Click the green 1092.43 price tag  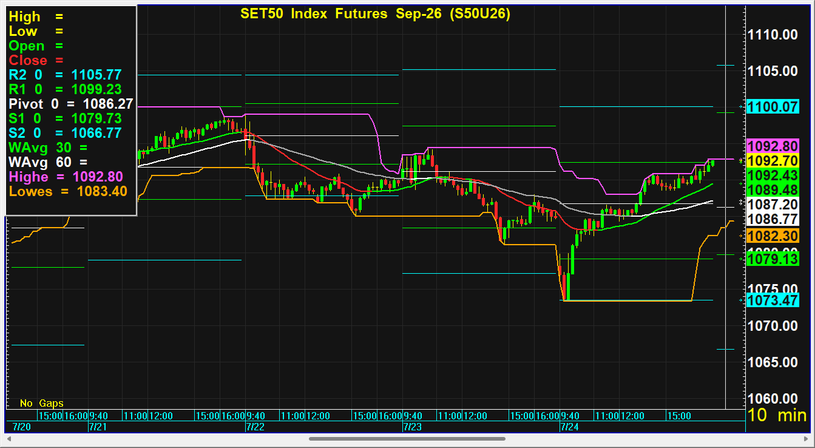click(x=772, y=175)
